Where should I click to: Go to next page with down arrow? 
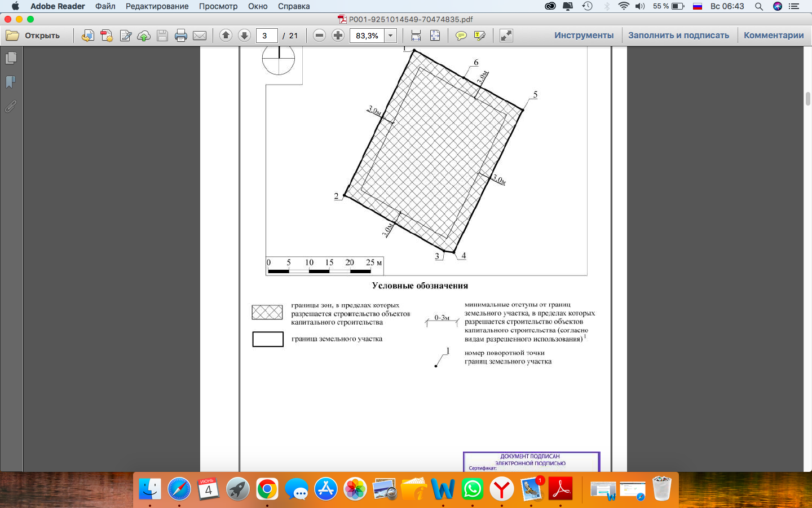click(244, 35)
